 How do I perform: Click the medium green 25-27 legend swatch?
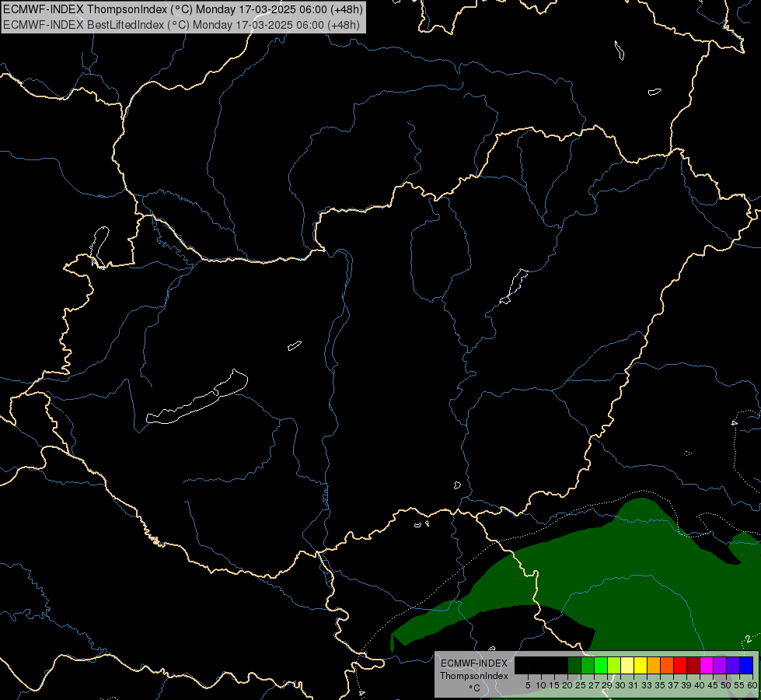pos(588,665)
